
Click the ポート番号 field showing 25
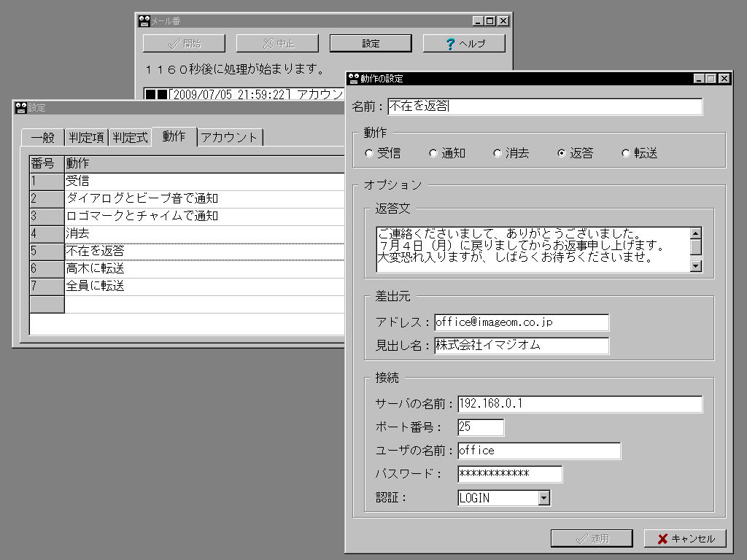pos(480,427)
